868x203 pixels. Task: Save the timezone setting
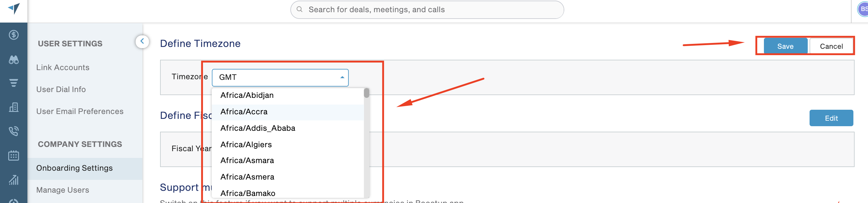click(x=785, y=46)
